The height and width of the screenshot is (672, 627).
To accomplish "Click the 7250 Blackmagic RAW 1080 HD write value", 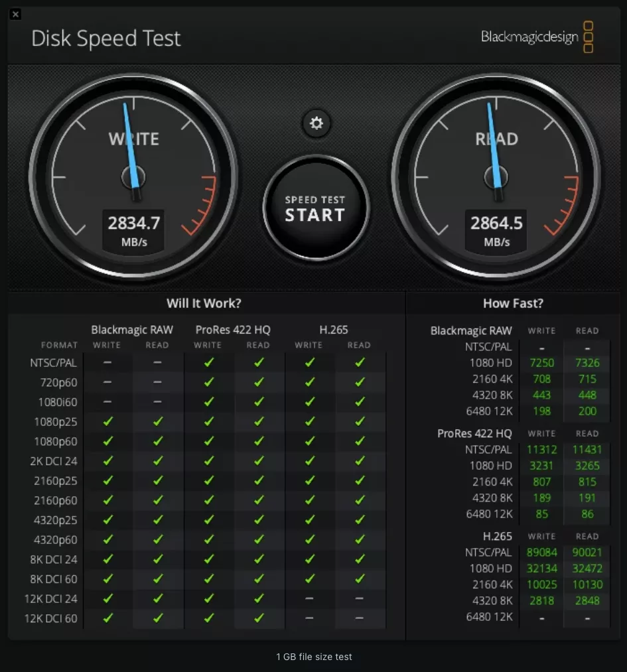I will click(541, 363).
